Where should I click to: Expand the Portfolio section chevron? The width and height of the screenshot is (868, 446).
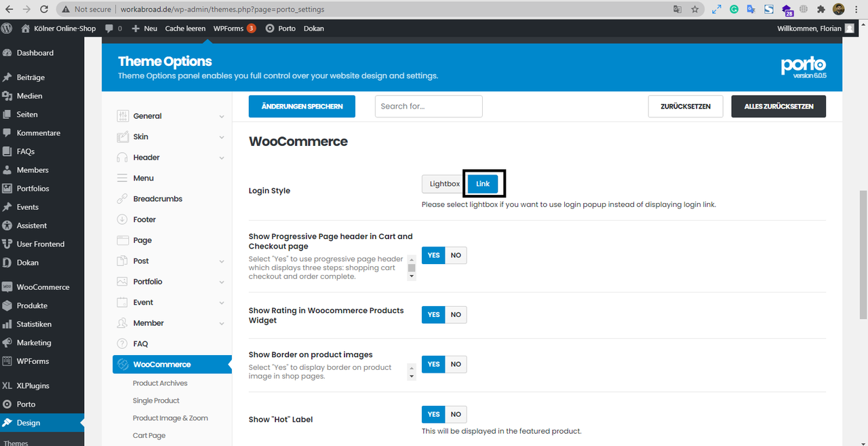point(222,282)
